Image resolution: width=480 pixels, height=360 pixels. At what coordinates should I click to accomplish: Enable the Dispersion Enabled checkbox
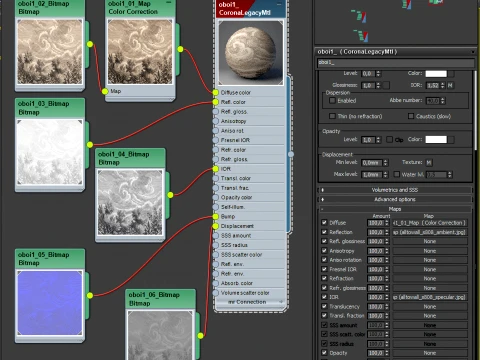[332, 100]
